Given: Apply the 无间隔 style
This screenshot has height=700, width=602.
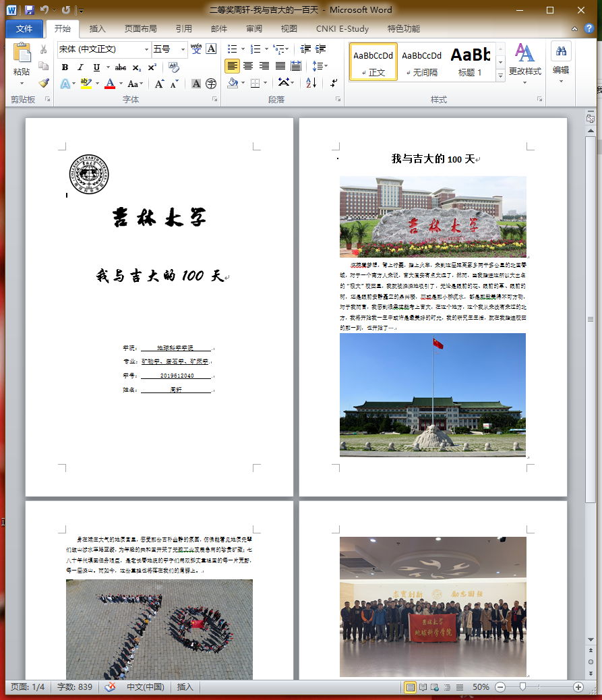Looking at the screenshot, I should [422, 62].
